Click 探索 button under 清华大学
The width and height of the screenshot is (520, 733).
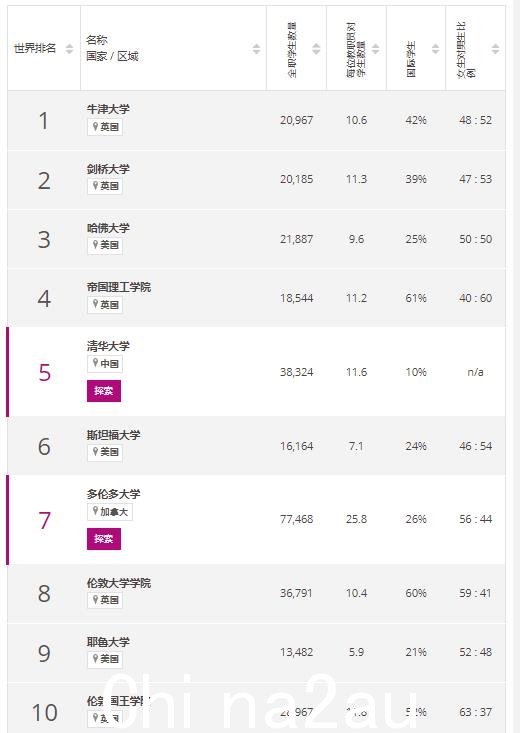(x=104, y=391)
